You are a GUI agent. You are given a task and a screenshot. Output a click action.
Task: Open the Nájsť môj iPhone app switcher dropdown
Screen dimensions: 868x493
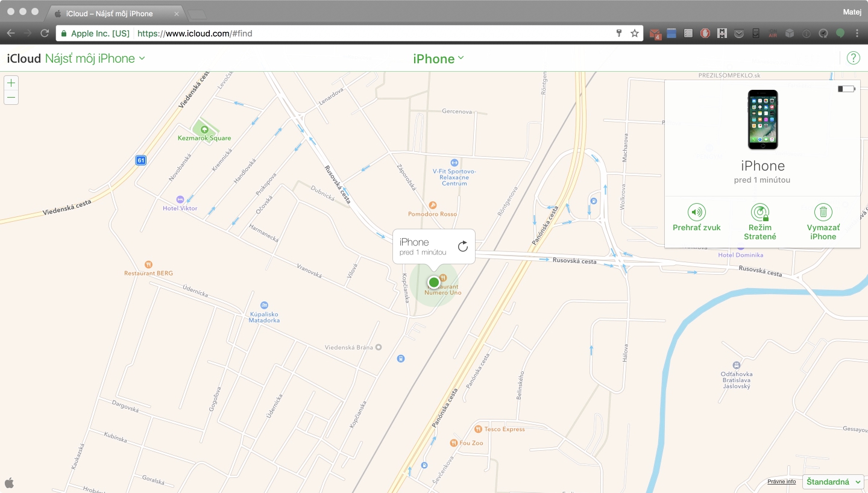click(x=95, y=58)
